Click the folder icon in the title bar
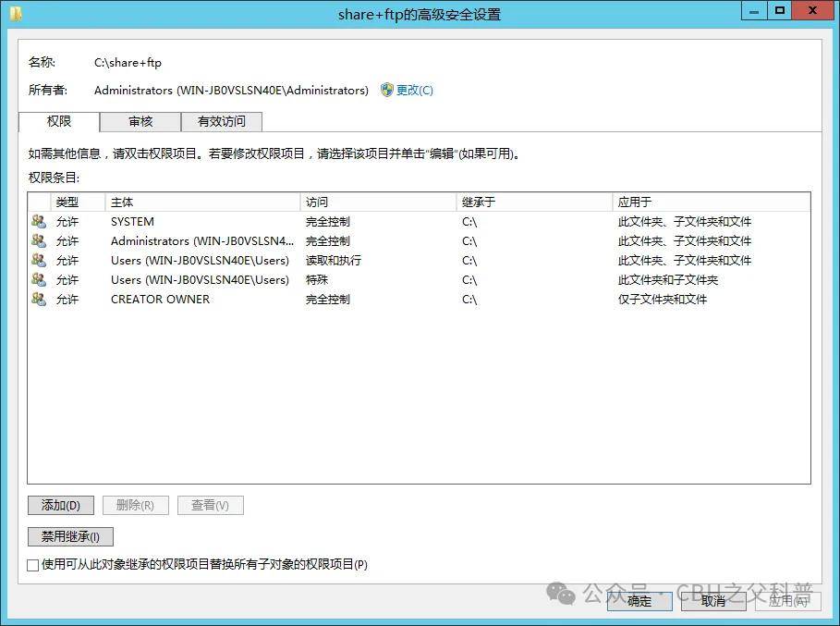Viewport: 840px width, 626px height. (16, 13)
